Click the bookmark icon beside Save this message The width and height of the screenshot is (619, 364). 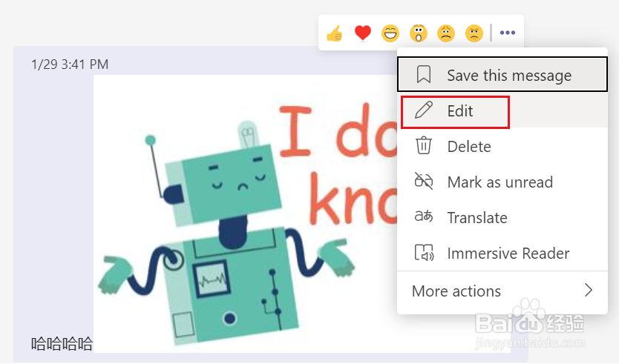pos(424,75)
